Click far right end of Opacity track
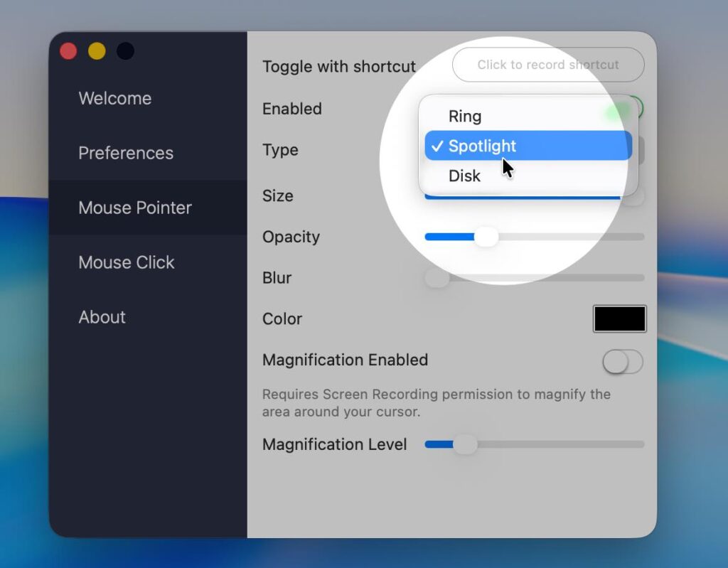The width and height of the screenshot is (728, 568). click(641, 237)
